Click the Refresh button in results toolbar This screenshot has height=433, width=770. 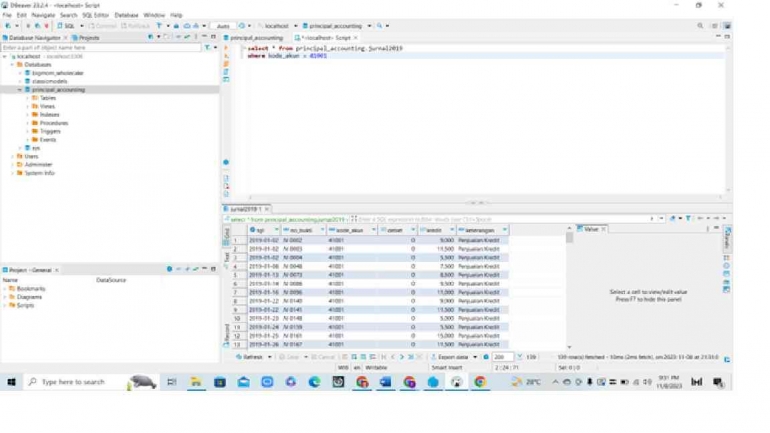[x=250, y=357]
